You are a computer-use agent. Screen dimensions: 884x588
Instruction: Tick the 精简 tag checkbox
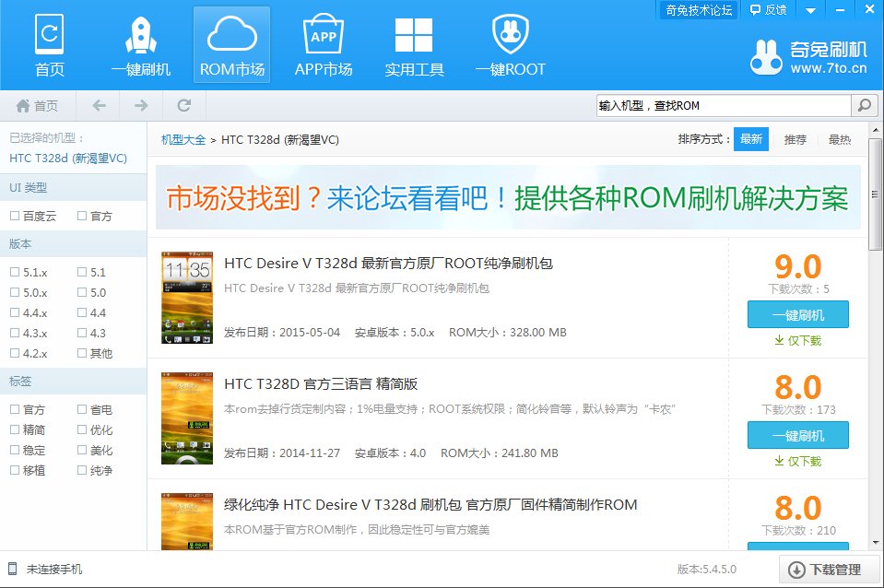(15, 430)
